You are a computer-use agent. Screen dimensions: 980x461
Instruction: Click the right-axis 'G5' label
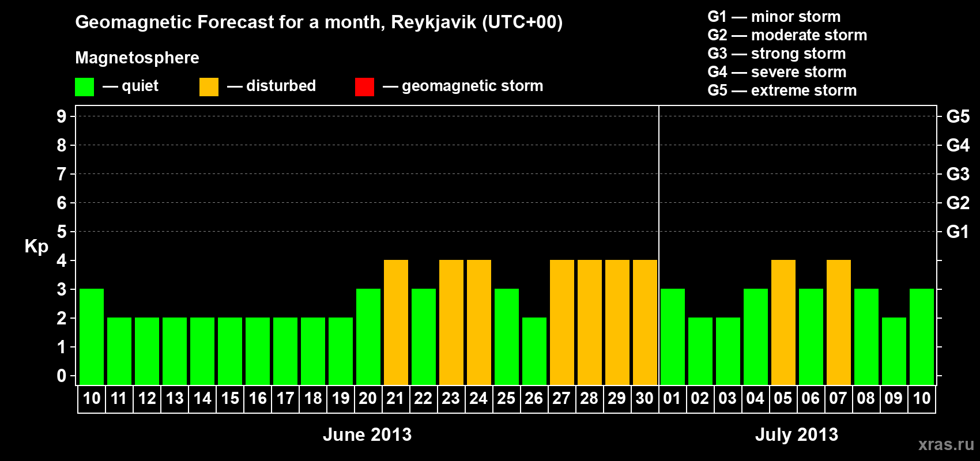[x=958, y=116]
